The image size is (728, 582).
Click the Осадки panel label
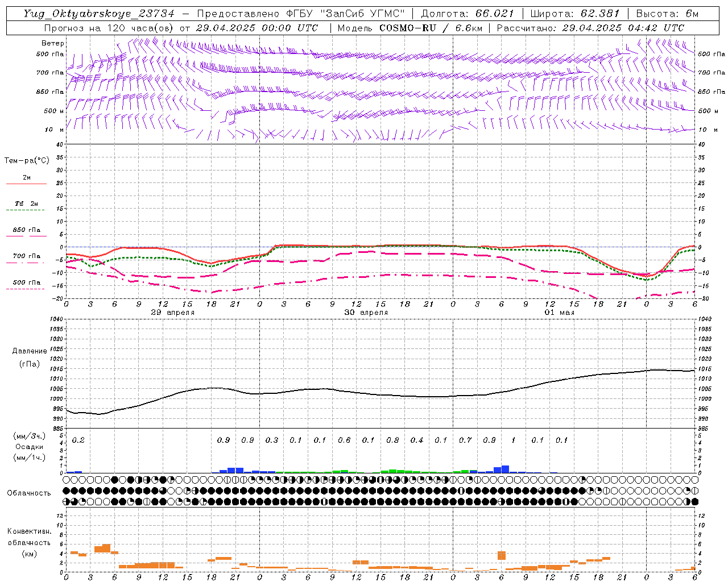tap(30, 447)
